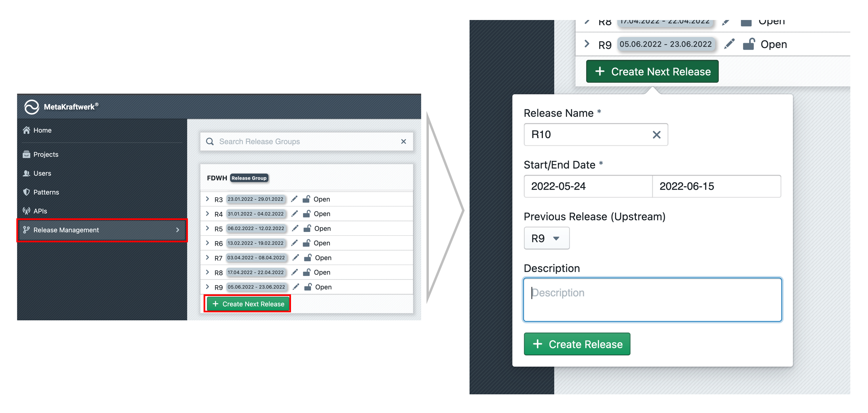Toggle the open lock on release R7
This screenshot has height=413, width=868.
(x=308, y=257)
